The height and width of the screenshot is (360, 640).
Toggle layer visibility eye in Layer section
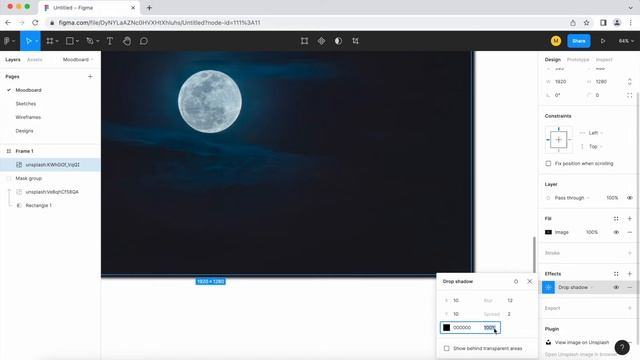tap(630, 198)
